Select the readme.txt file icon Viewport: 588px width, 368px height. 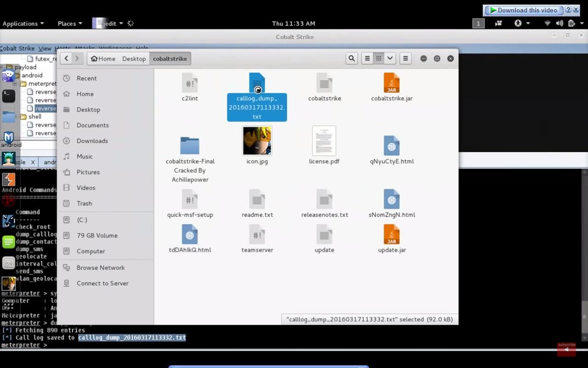257,199
